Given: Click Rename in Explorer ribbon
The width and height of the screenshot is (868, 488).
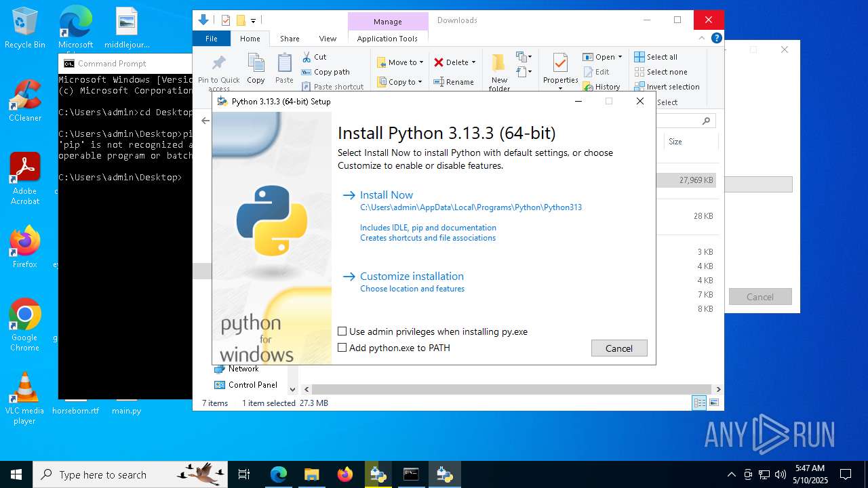Looking at the screenshot, I should pos(454,82).
